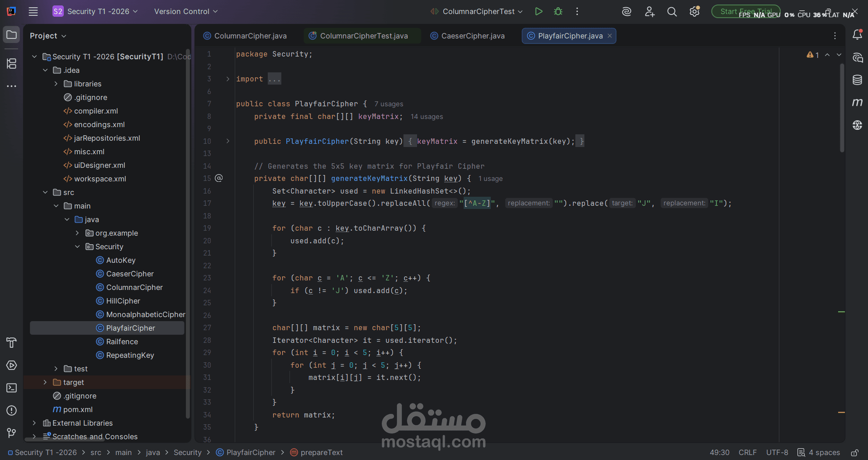
Task: Expand folded constructor on line 10
Action: coord(228,141)
